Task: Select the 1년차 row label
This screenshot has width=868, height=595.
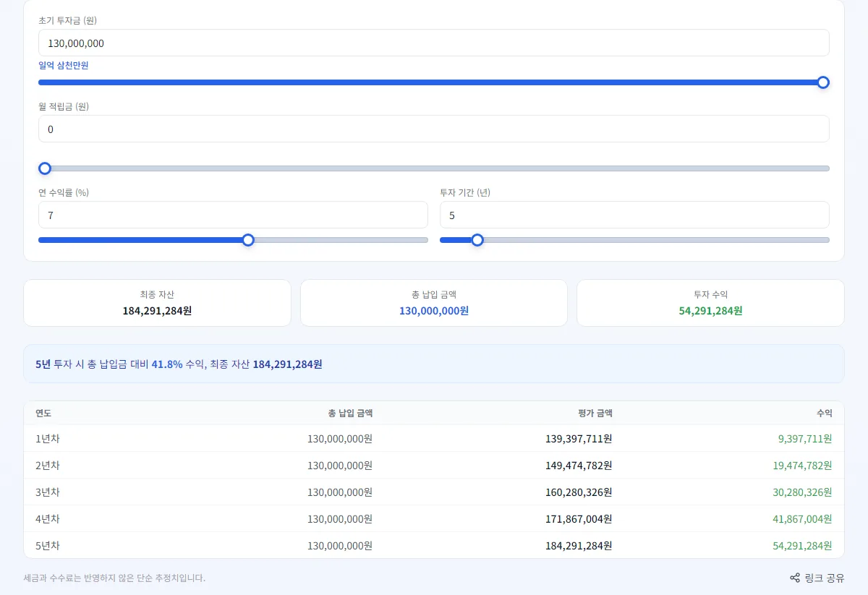Action: (48, 439)
